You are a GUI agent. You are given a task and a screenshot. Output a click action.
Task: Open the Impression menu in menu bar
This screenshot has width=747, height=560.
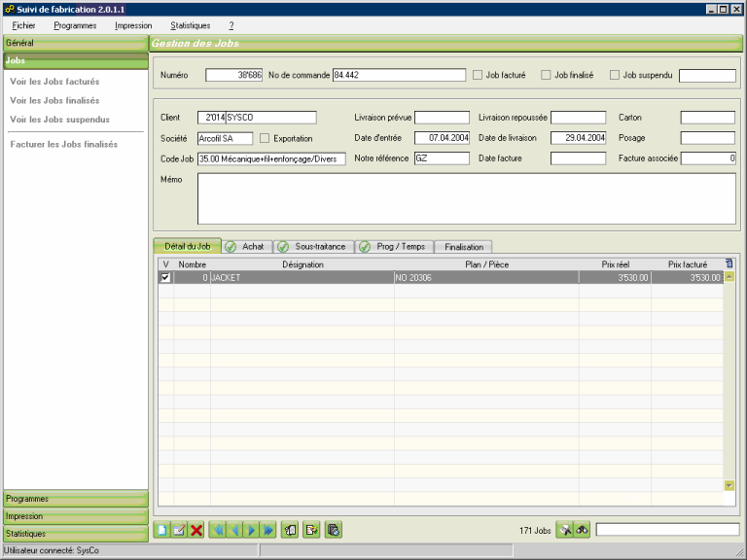tap(133, 25)
